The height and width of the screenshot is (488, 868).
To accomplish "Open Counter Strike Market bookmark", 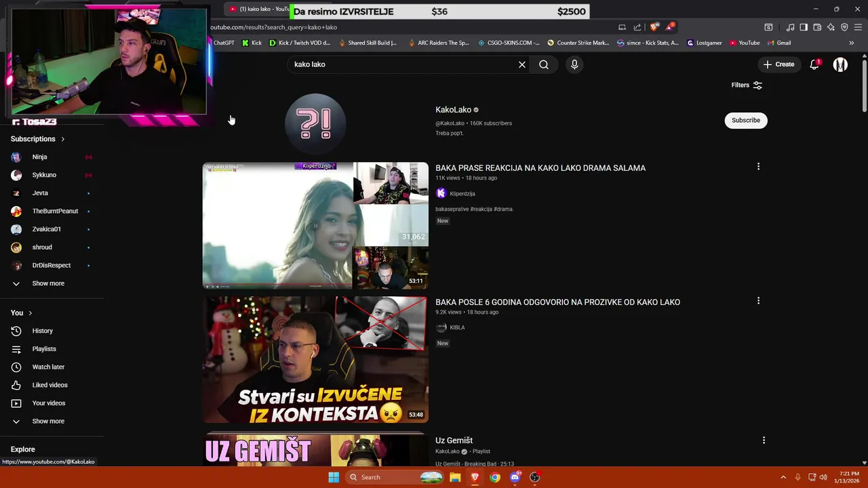I will pyautogui.click(x=578, y=43).
